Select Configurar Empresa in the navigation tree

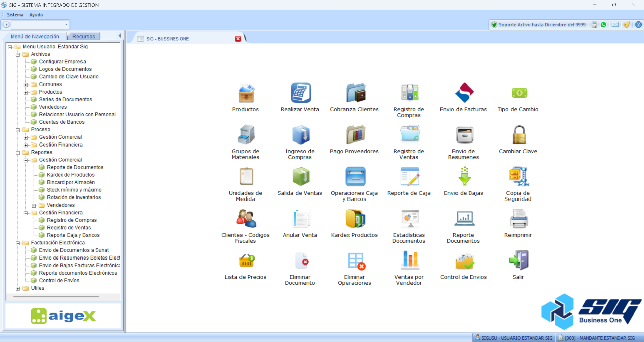62,62
